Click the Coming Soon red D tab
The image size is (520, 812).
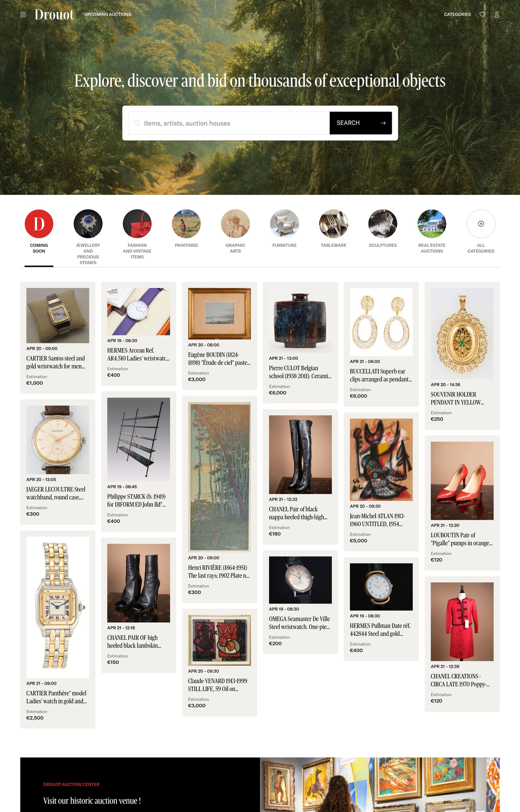tap(39, 224)
